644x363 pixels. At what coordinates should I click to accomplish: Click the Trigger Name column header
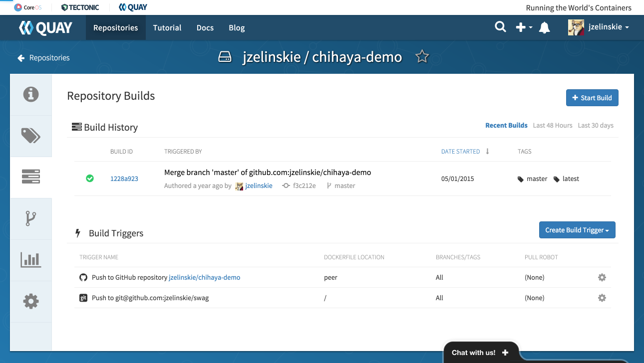tap(99, 257)
